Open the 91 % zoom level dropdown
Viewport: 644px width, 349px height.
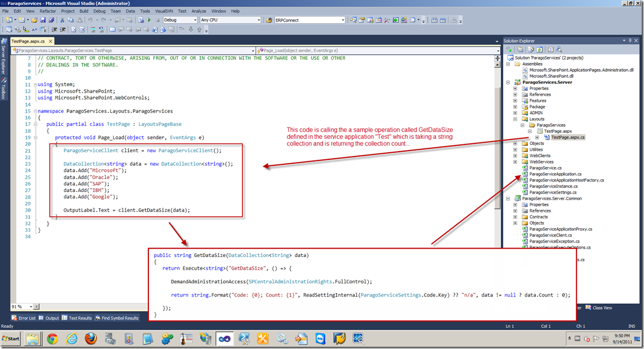point(30,307)
